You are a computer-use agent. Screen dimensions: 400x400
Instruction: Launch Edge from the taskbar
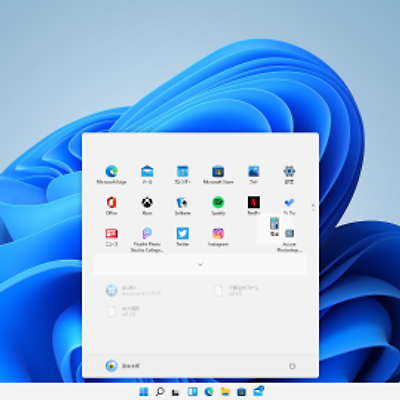point(209,392)
